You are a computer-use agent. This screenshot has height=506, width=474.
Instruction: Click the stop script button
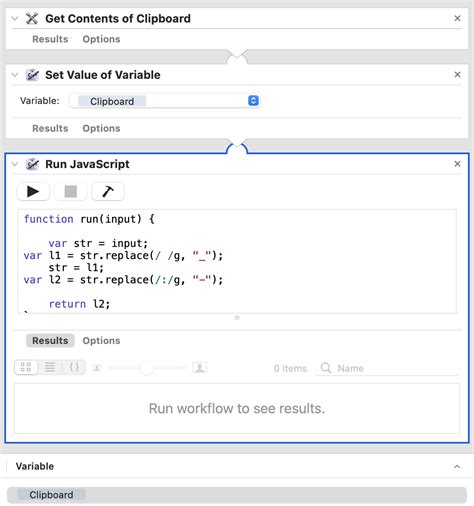tap(70, 192)
